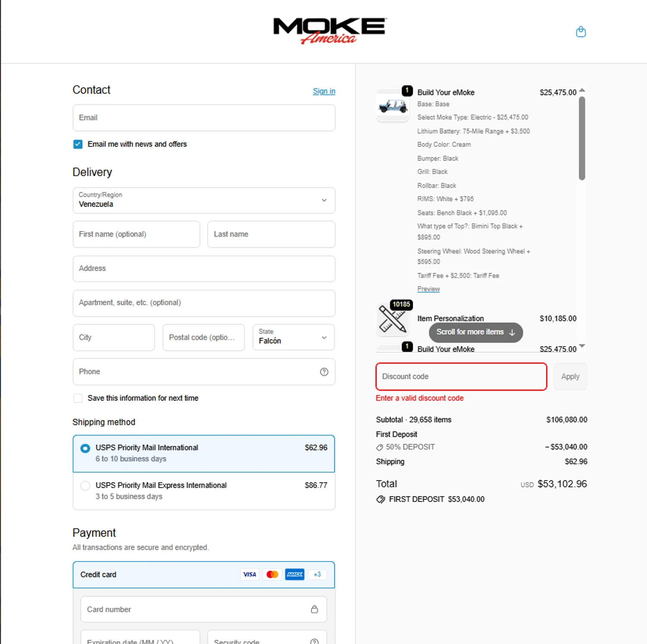Open the State dropdown showing Falcón

click(x=293, y=337)
